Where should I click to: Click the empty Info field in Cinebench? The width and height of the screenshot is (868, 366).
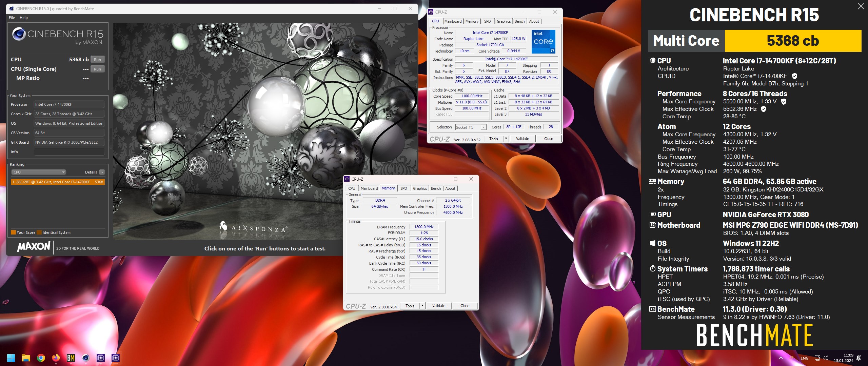click(69, 152)
